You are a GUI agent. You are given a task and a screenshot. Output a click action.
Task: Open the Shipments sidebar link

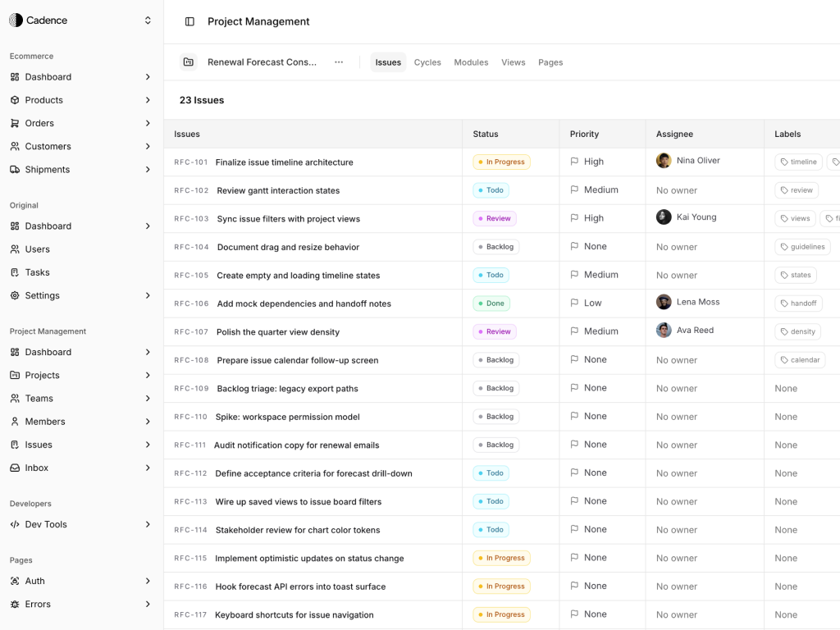click(x=80, y=169)
